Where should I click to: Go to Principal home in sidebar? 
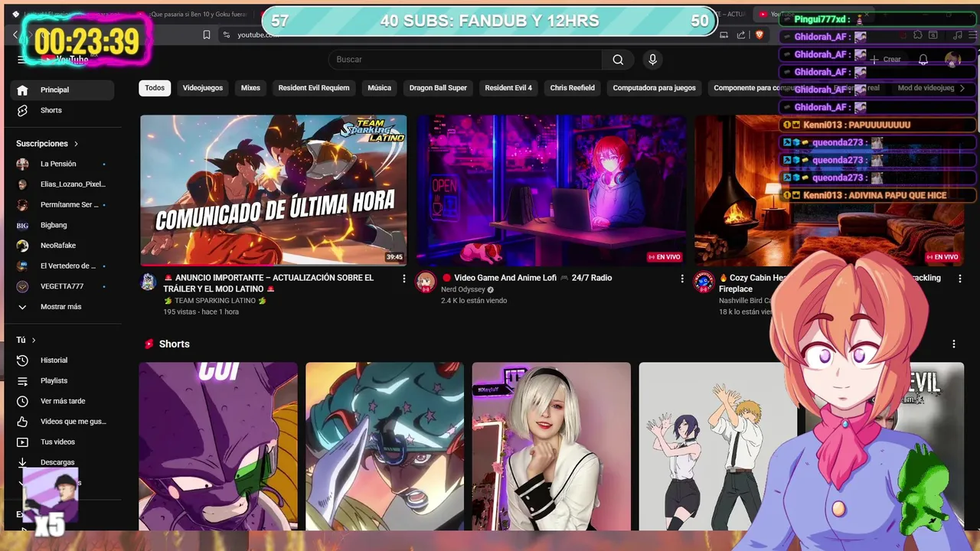(x=62, y=90)
